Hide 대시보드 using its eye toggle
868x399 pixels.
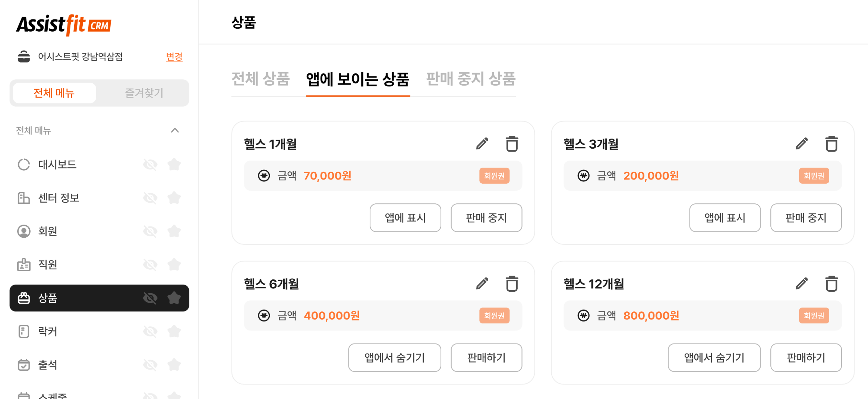(150, 164)
